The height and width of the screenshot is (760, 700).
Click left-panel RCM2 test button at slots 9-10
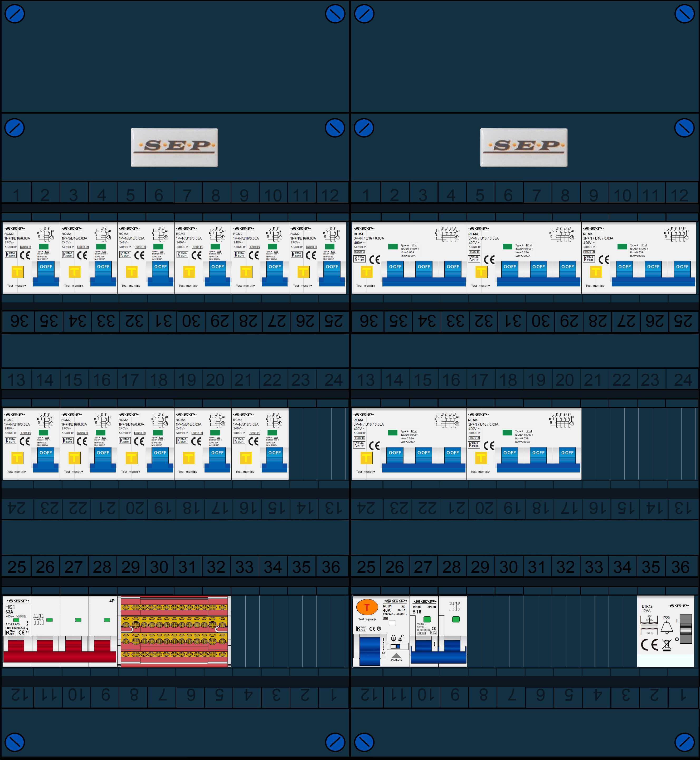(x=246, y=271)
